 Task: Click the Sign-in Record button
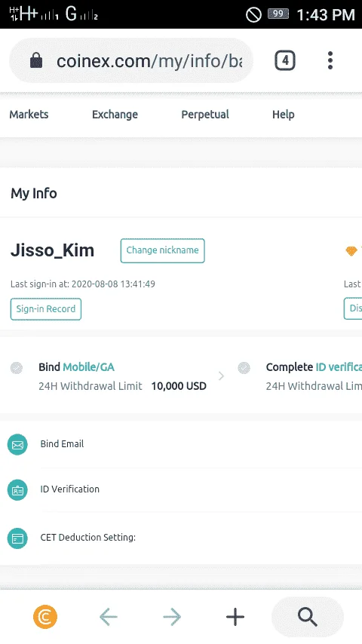(45, 309)
